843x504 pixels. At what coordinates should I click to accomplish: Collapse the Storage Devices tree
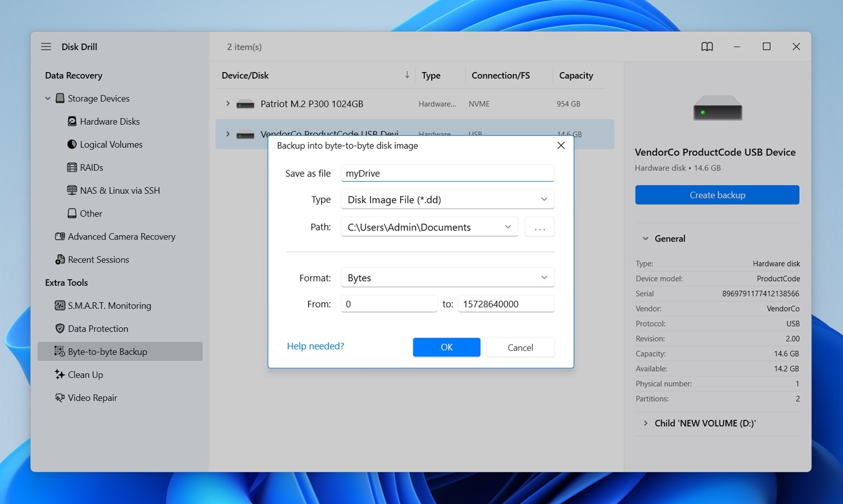(48, 98)
